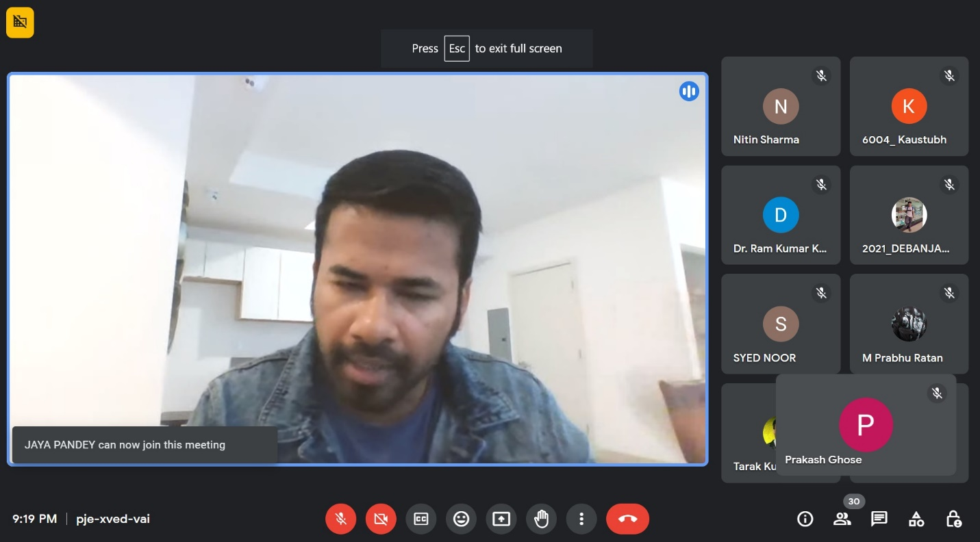This screenshot has height=542, width=980.
Task: Turn on the camera
Action: [381, 519]
